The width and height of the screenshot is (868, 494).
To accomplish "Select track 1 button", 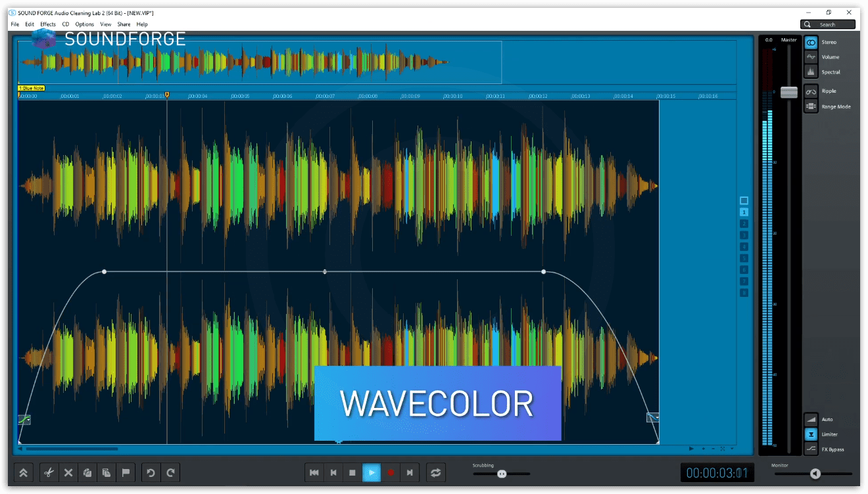I will point(744,213).
